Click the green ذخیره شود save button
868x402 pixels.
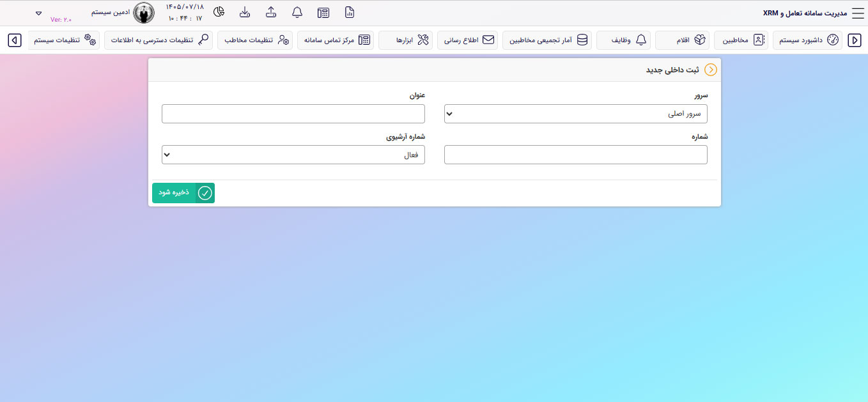(183, 193)
